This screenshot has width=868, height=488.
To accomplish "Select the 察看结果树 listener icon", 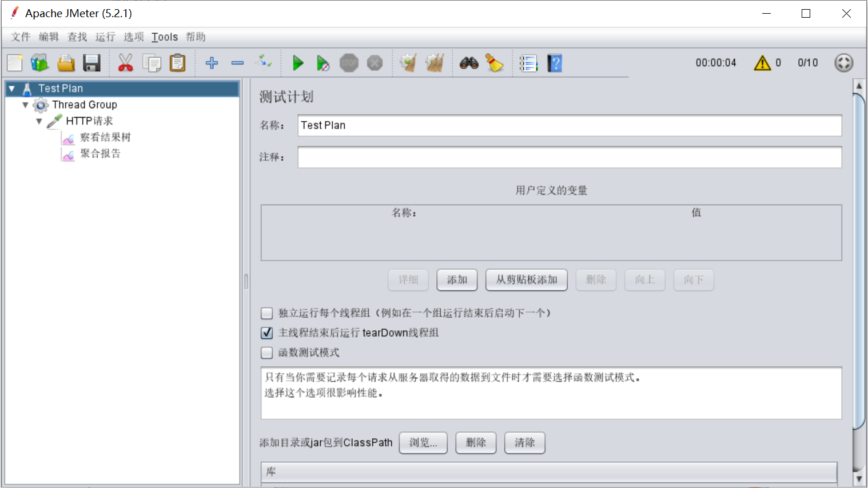I will click(69, 138).
